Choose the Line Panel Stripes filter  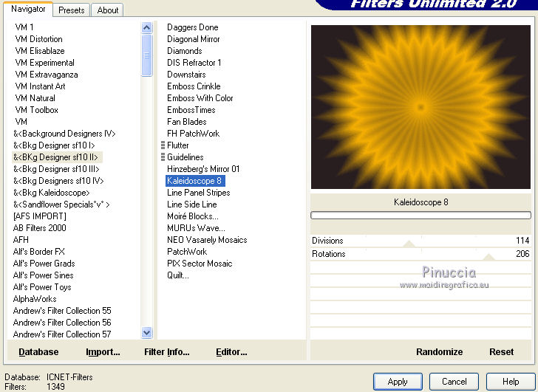click(x=198, y=193)
